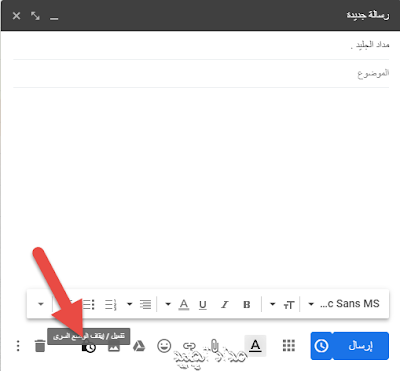Insert link with the chain icon
This screenshot has height=371, width=400.
click(189, 346)
